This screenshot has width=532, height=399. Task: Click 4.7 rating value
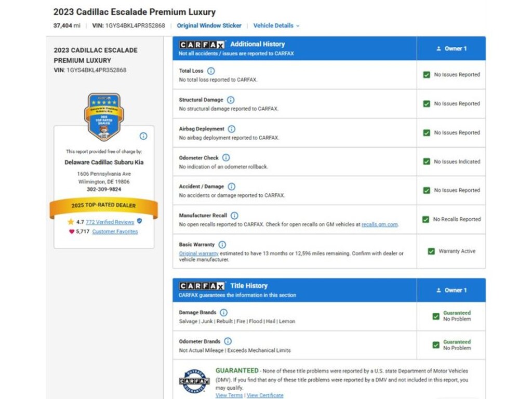click(x=79, y=222)
